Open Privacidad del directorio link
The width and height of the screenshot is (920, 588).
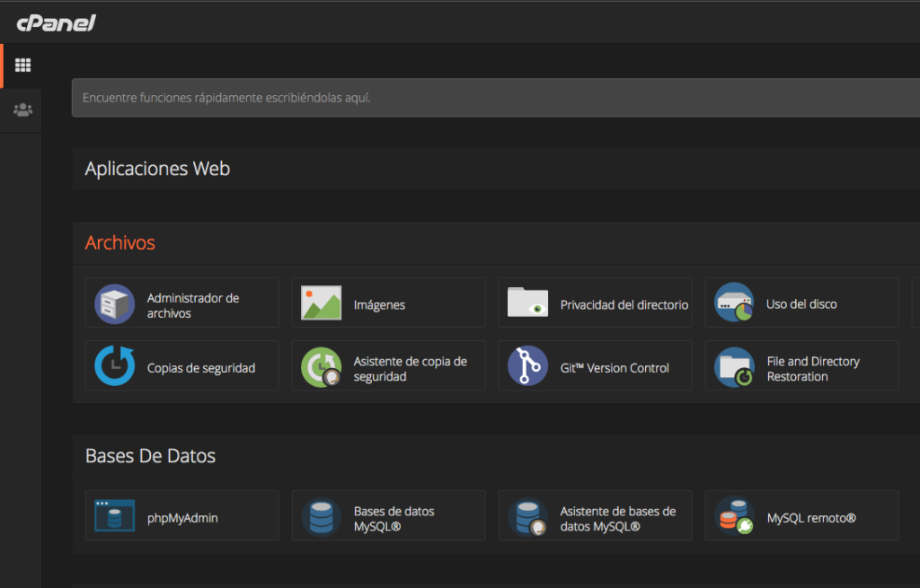coord(624,305)
